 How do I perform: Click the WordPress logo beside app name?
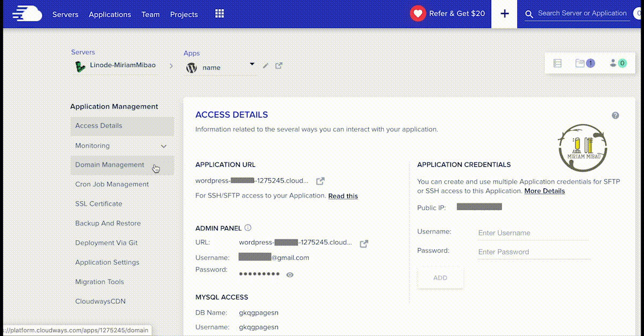(x=191, y=68)
